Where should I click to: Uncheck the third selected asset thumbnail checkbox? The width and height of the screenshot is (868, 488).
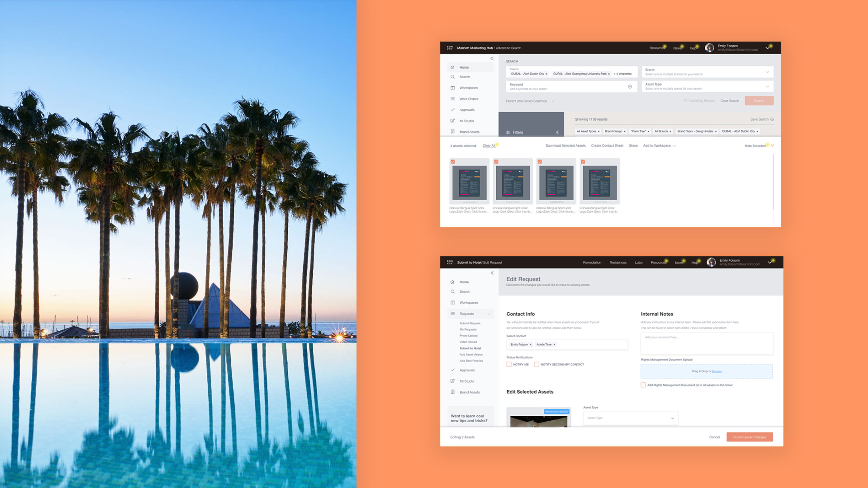(540, 162)
